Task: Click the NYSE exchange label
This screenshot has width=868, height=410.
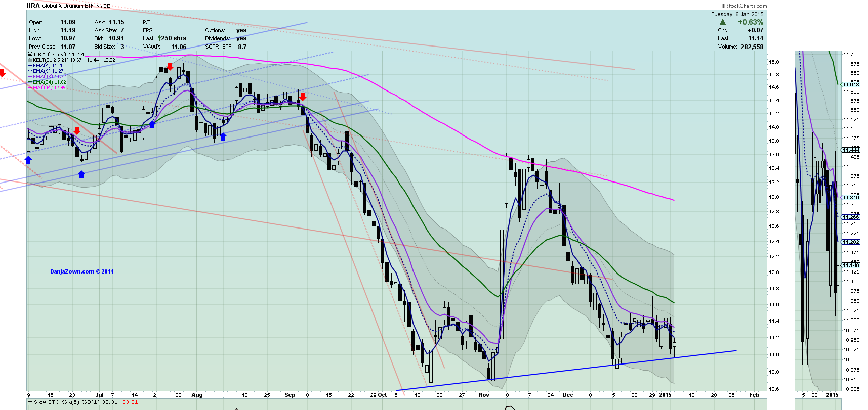Action: [103, 6]
